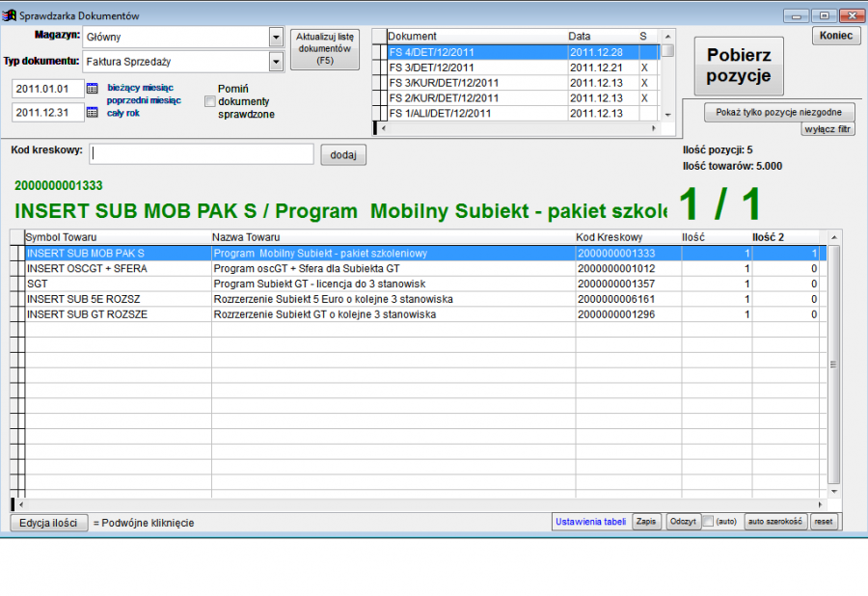Click the items table vertical scrollbar thumb

pos(834,365)
